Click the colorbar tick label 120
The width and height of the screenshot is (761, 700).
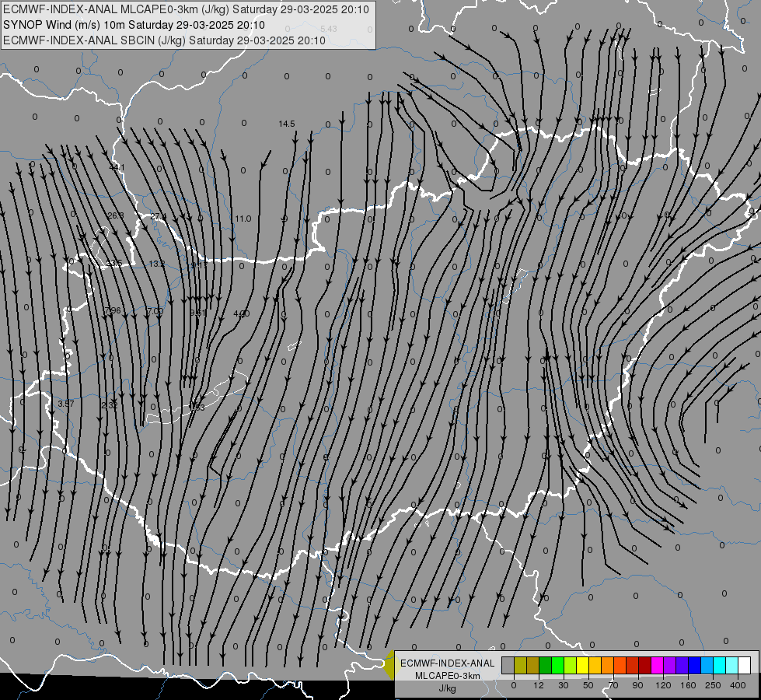[x=664, y=685]
